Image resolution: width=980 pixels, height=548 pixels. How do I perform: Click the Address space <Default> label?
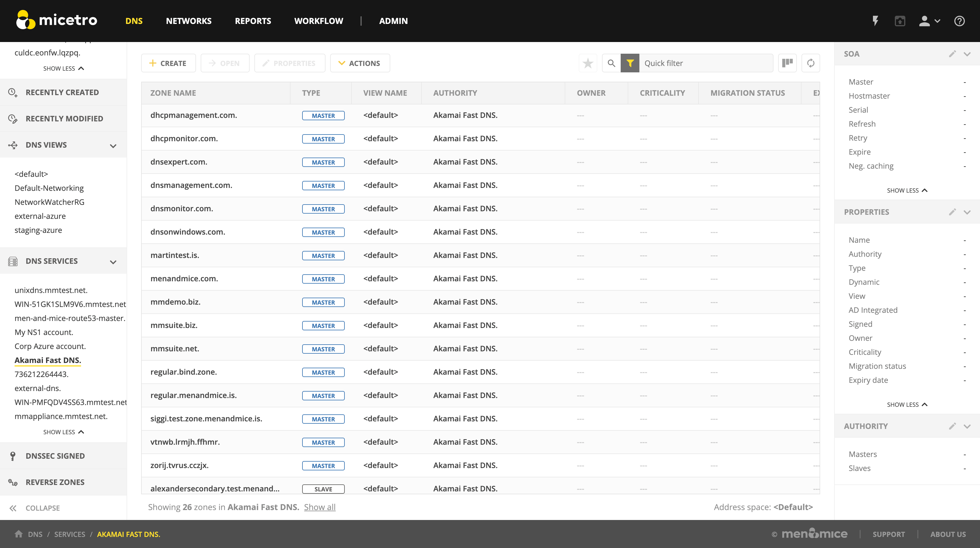pos(763,507)
